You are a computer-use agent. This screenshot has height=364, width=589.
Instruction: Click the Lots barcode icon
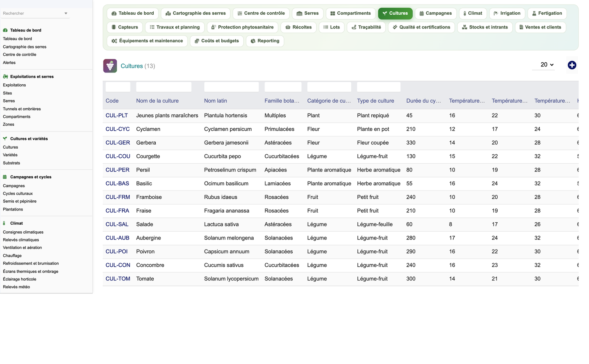point(326,27)
